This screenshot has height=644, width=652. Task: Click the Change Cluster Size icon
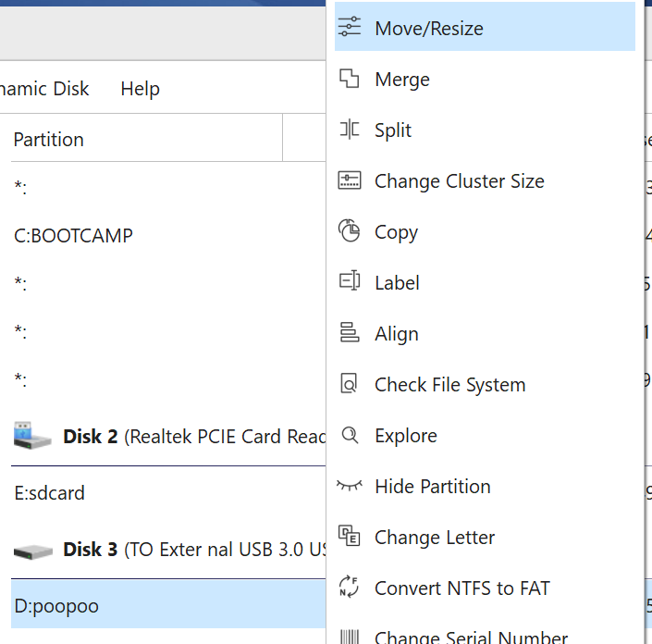tap(350, 181)
